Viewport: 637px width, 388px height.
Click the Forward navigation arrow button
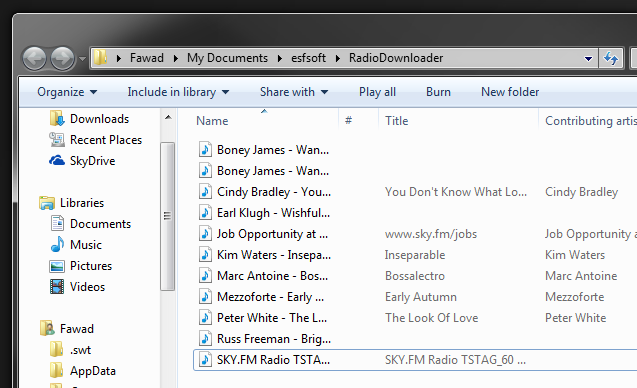(63, 59)
